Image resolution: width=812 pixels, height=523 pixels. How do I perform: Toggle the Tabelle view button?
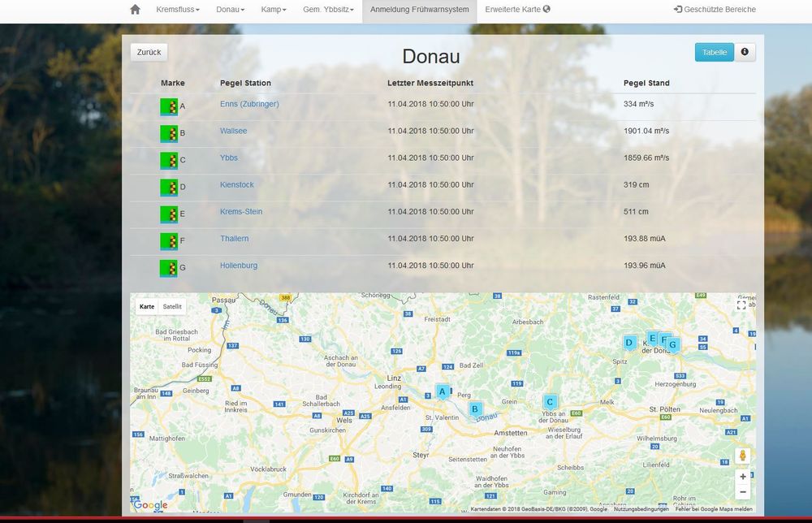point(714,52)
